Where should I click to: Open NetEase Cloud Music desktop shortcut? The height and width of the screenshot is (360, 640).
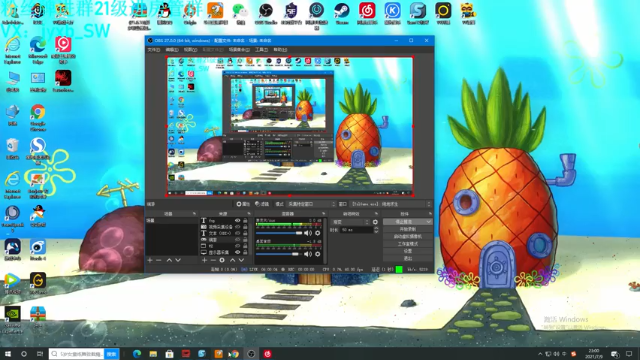pos(367,13)
